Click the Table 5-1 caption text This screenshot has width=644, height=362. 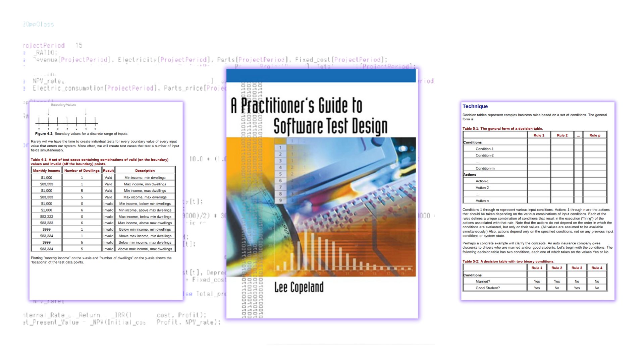502,129
